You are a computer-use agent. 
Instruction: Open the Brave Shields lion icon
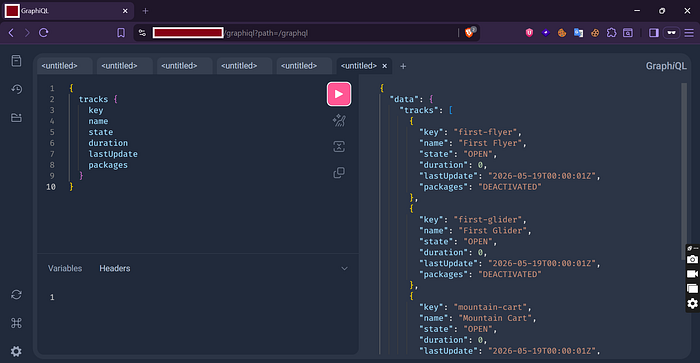pos(470,32)
